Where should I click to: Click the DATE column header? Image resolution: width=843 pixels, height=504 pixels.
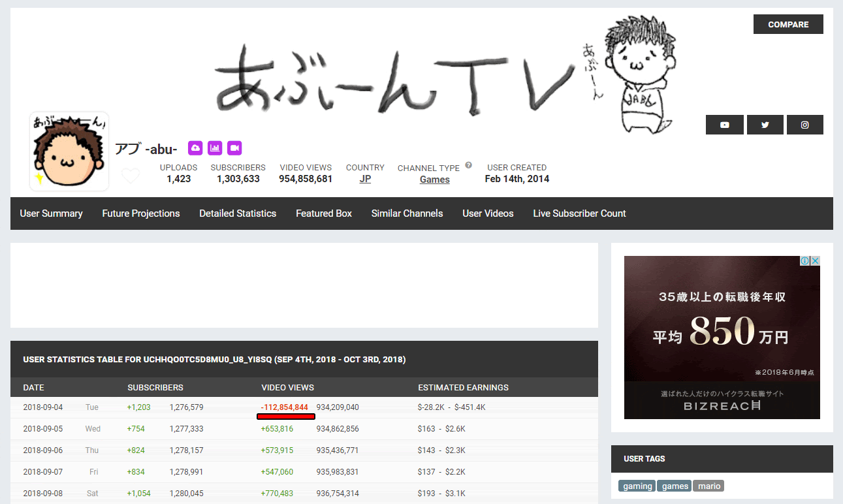34,387
